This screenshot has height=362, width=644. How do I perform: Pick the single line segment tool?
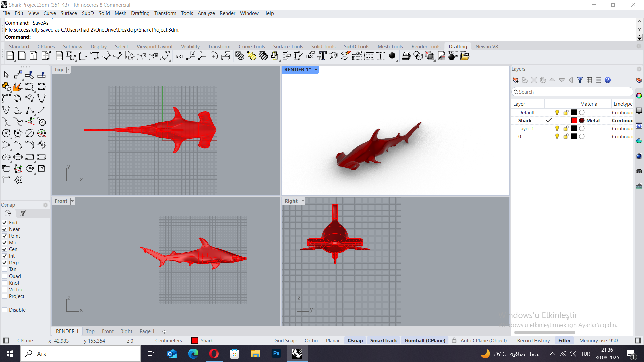(42, 110)
